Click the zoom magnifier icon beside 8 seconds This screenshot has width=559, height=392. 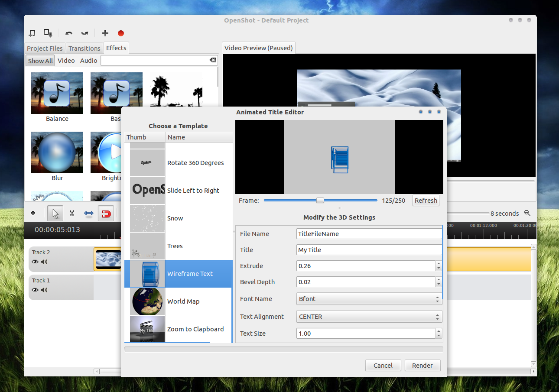click(527, 213)
